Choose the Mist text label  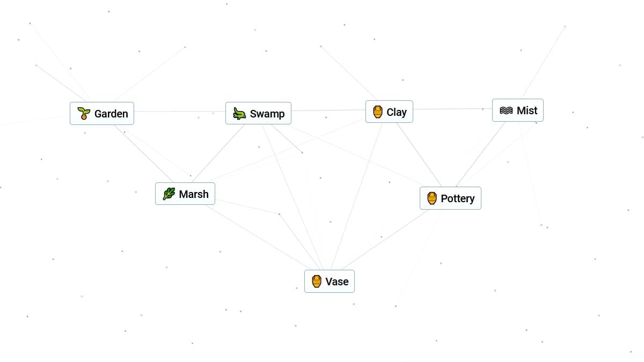pyautogui.click(x=527, y=110)
